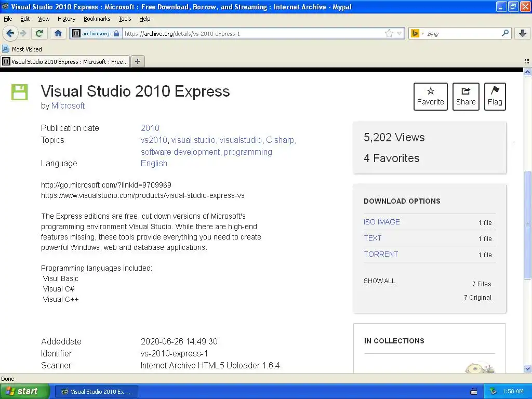This screenshot has width=532, height=399.
Task: Open the Edit menu
Action: pos(25,19)
